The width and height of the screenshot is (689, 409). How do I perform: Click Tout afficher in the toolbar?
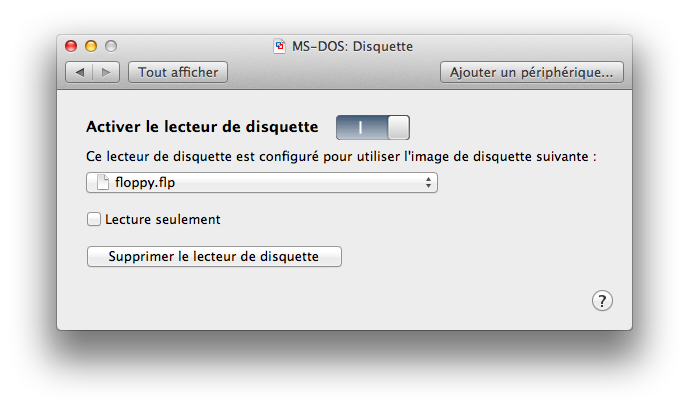(178, 72)
